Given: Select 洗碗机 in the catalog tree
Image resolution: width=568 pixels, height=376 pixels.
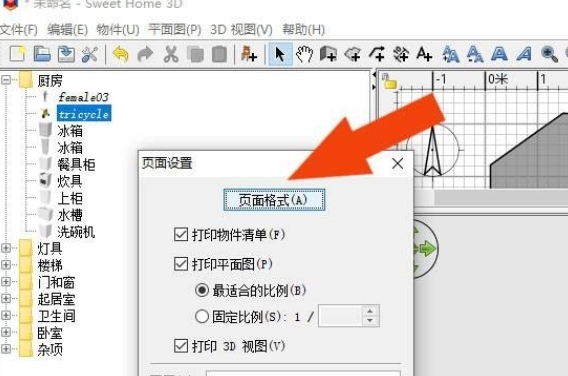Looking at the screenshot, I should coord(76,232).
